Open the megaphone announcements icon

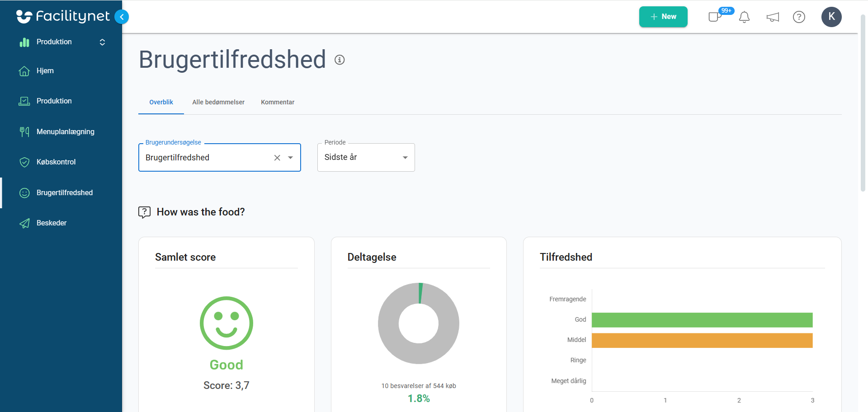(773, 17)
